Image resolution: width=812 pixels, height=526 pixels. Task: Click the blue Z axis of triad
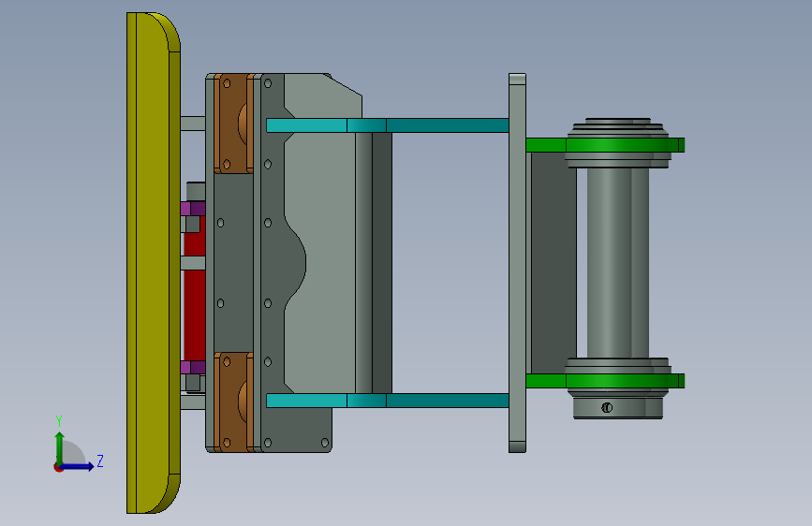78,466
